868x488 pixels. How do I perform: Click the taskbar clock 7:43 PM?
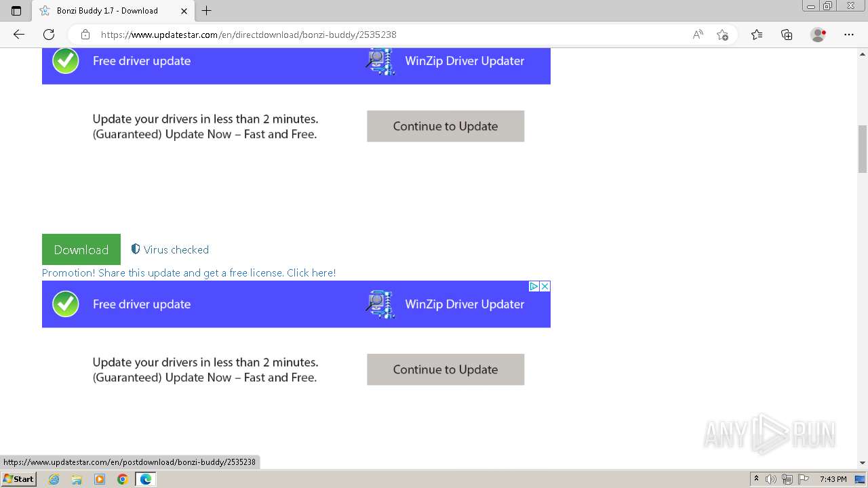833,479
